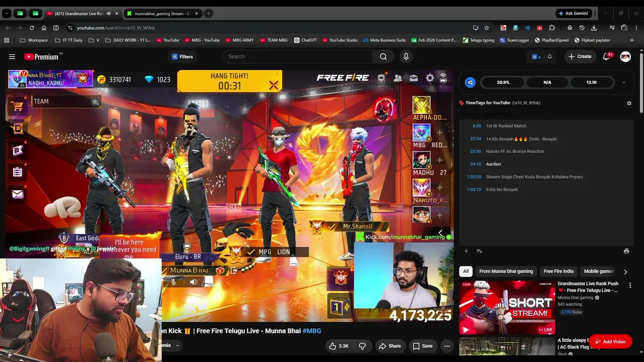Open the FF YT Daily bookmarks folder

click(x=68, y=40)
